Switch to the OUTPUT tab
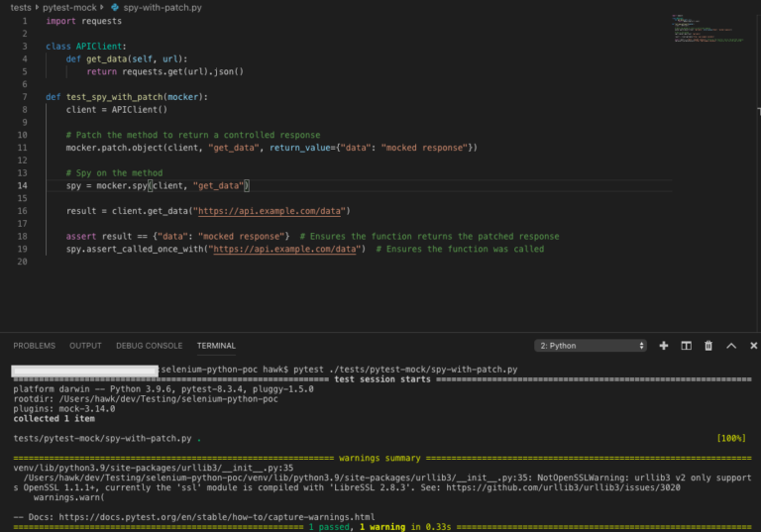Viewport: 761px width, 532px height. [85, 346]
